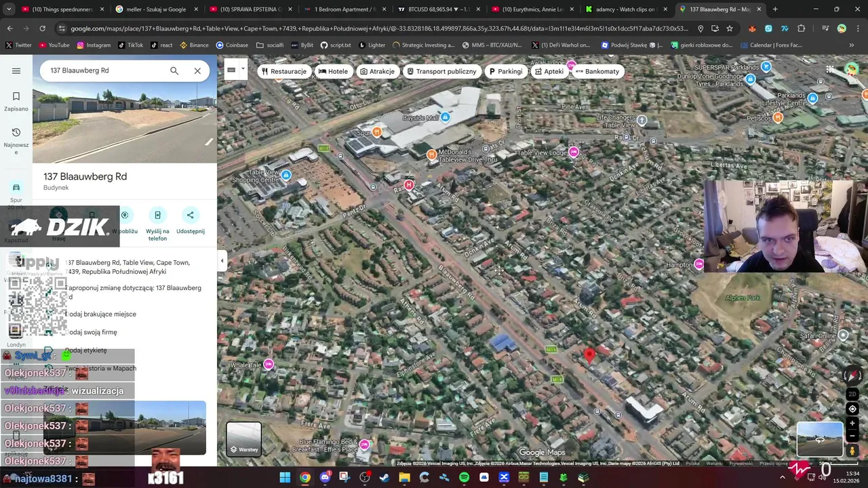Open the dropdown arrow next to map tool icon

[243, 70]
